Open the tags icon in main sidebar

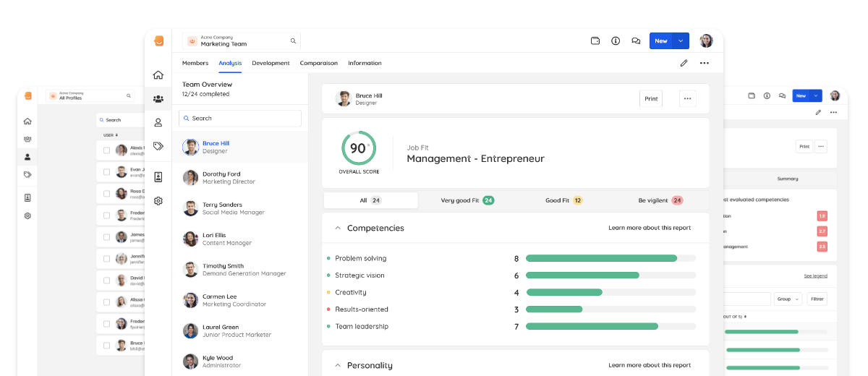pyautogui.click(x=158, y=146)
